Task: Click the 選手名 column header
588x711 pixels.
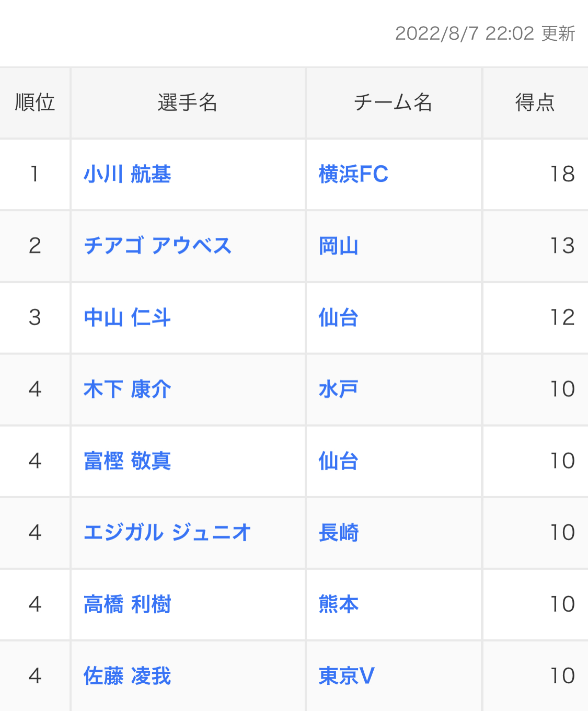Action: [188, 102]
